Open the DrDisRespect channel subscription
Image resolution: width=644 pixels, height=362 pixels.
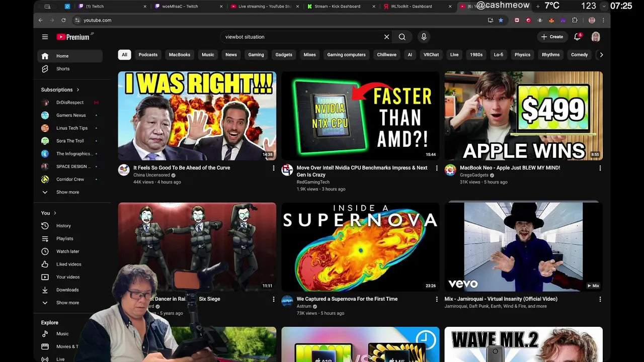pos(70,103)
